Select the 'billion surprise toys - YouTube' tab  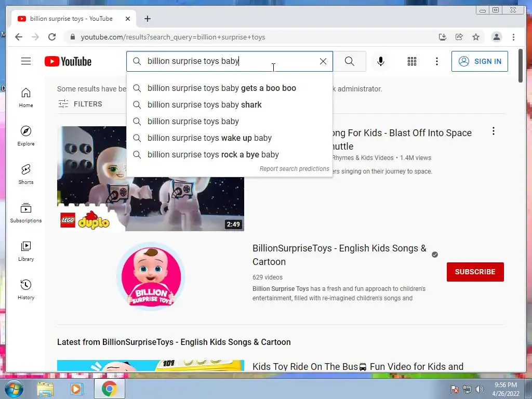(74, 19)
